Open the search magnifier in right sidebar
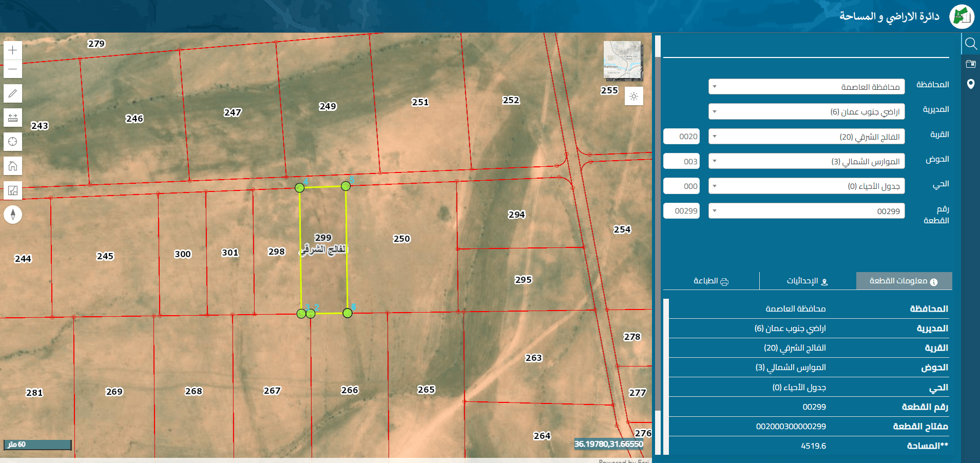Screen dimensions: 980x463 [x=970, y=44]
